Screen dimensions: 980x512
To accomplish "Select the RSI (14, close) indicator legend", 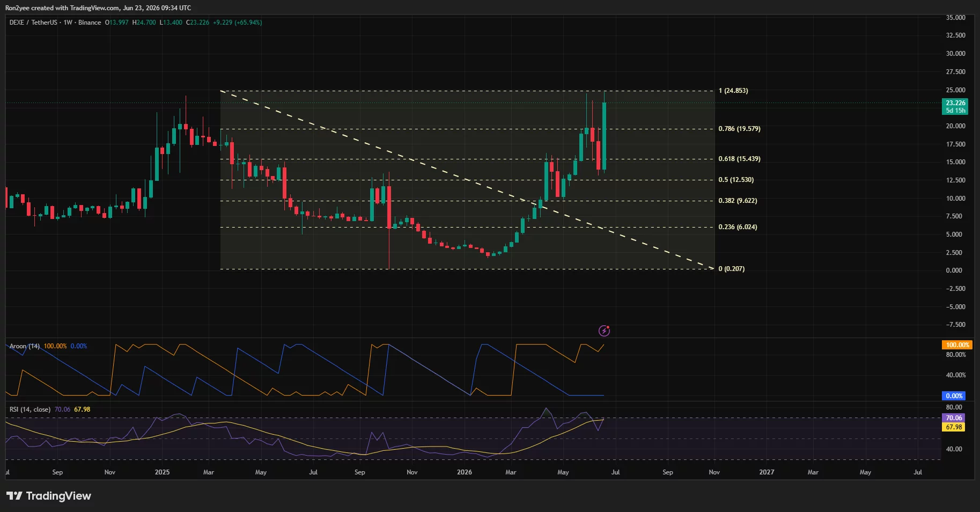I will [x=30, y=409].
